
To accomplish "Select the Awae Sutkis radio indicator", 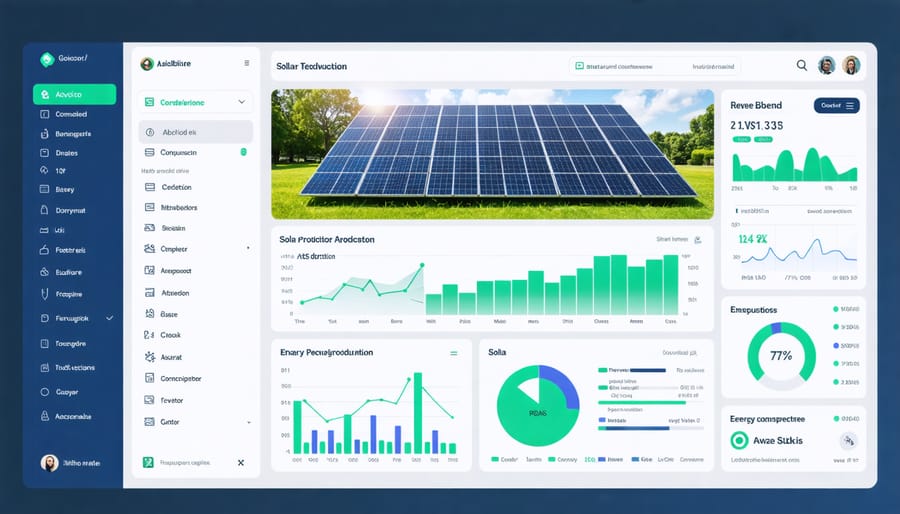I will [x=739, y=441].
